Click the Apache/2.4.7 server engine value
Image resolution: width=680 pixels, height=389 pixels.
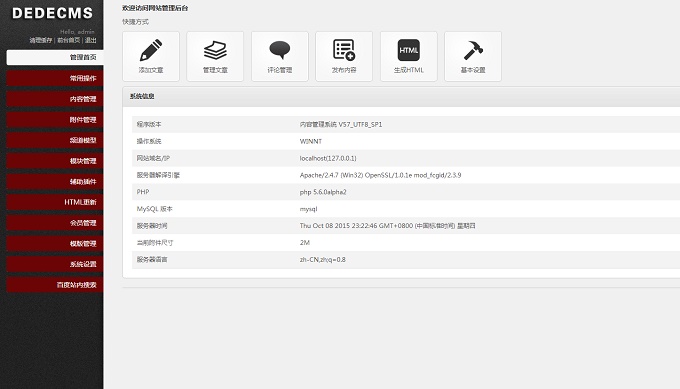coord(380,175)
